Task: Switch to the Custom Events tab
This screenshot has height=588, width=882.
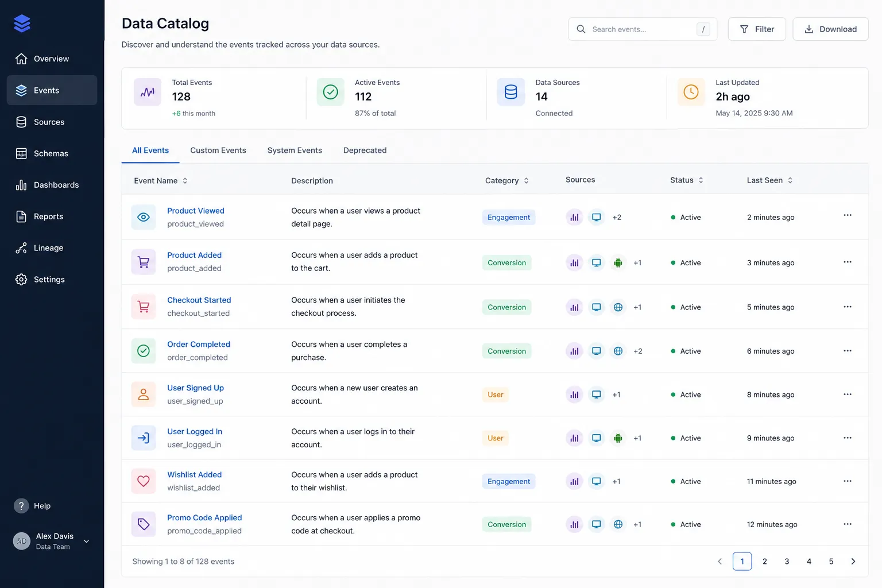Action: coord(218,150)
